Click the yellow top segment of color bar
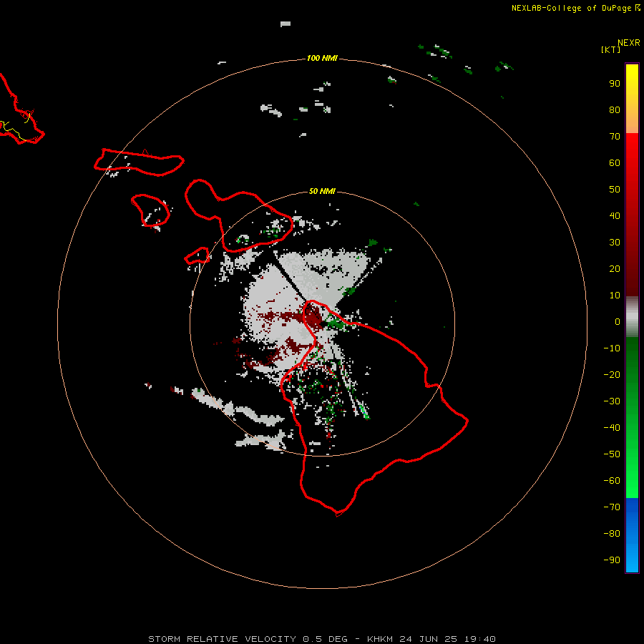The height and width of the screenshot is (644, 644). (632, 99)
